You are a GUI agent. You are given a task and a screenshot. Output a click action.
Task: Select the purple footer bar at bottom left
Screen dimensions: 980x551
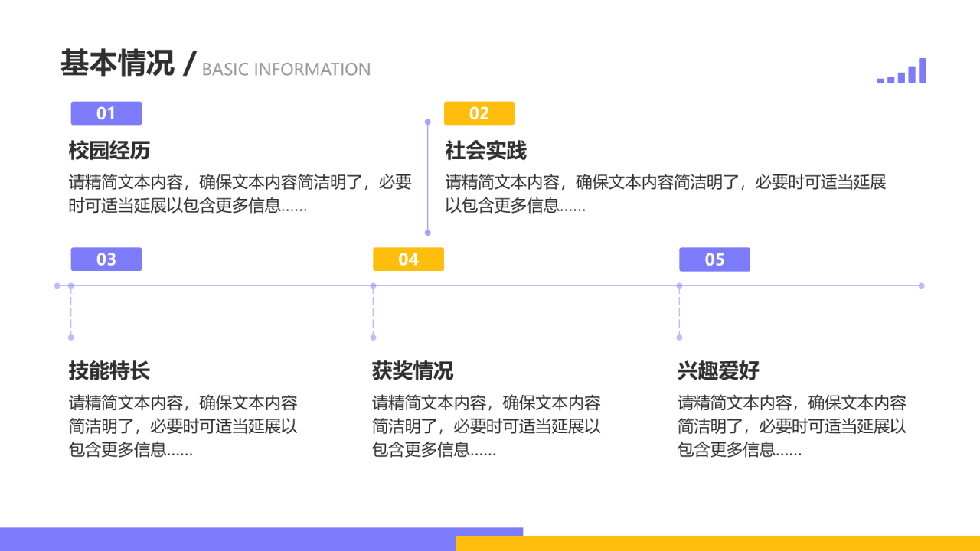tap(230, 539)
